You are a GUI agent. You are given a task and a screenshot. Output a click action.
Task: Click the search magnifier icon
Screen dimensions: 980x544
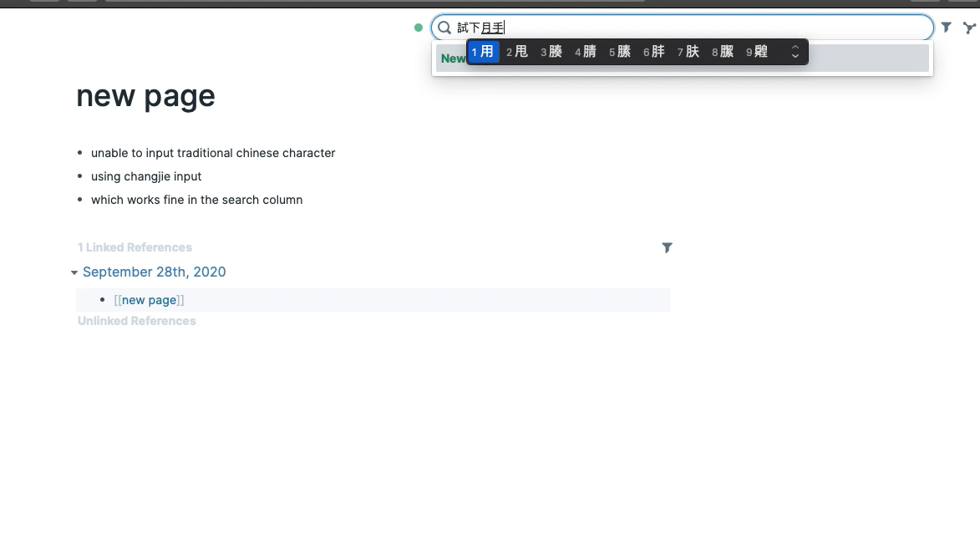[444, 28]
